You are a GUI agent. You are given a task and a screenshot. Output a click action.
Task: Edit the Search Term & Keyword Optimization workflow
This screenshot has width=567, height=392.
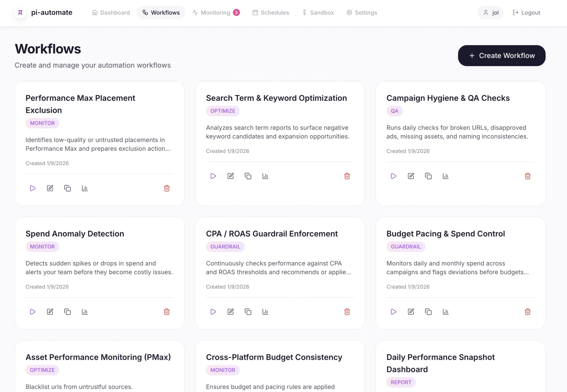coord(230,176)
